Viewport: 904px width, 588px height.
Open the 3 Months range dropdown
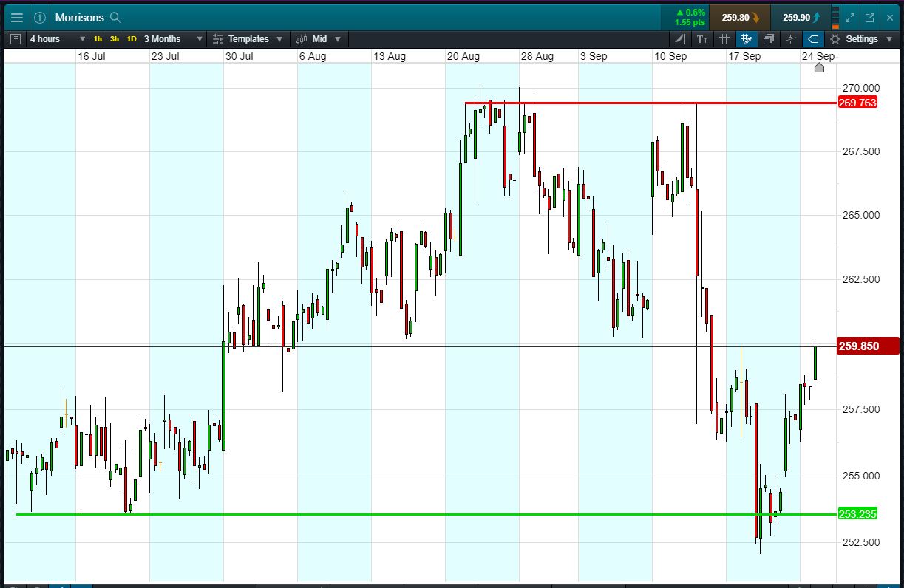pos(173,39)
